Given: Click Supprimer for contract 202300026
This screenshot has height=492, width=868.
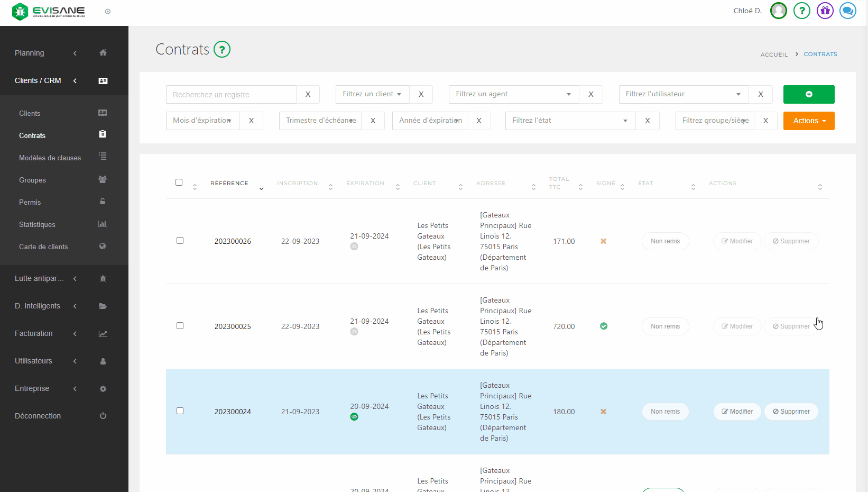Looking at the screenshot, I should [x=791, y=241].
